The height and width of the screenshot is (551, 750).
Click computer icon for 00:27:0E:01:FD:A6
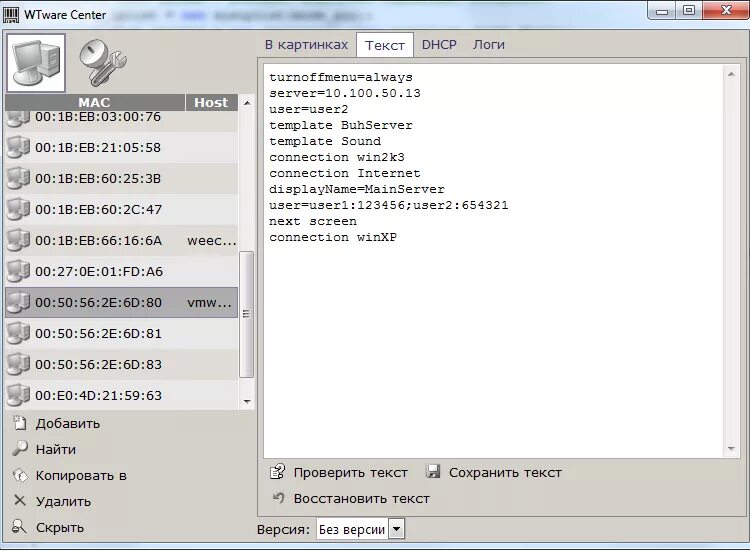18,271
